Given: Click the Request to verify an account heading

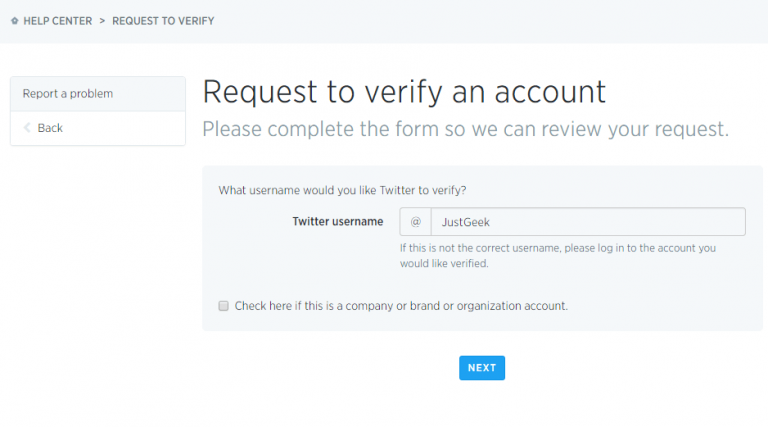Looking at the screenshot, I should click(x=404, y=92).
